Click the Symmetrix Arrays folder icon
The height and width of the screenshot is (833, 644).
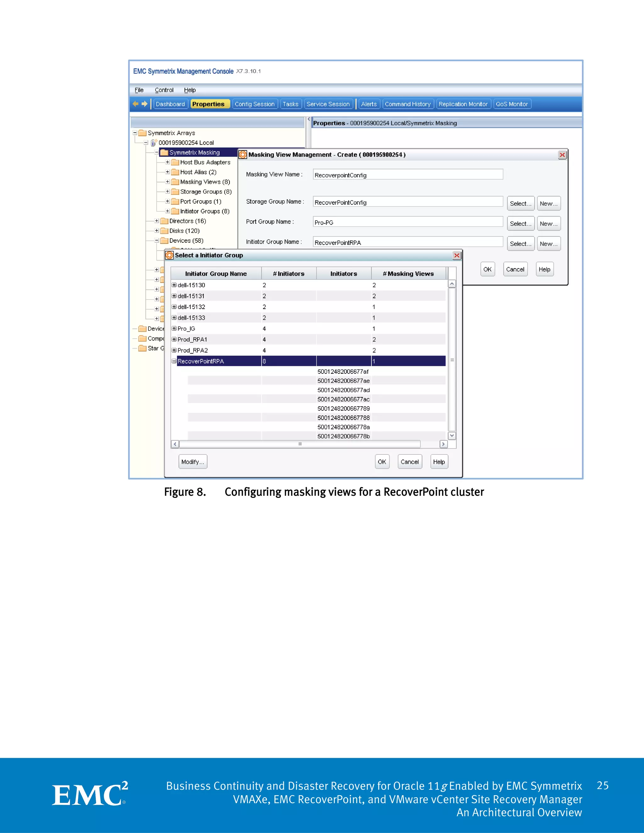143,133
